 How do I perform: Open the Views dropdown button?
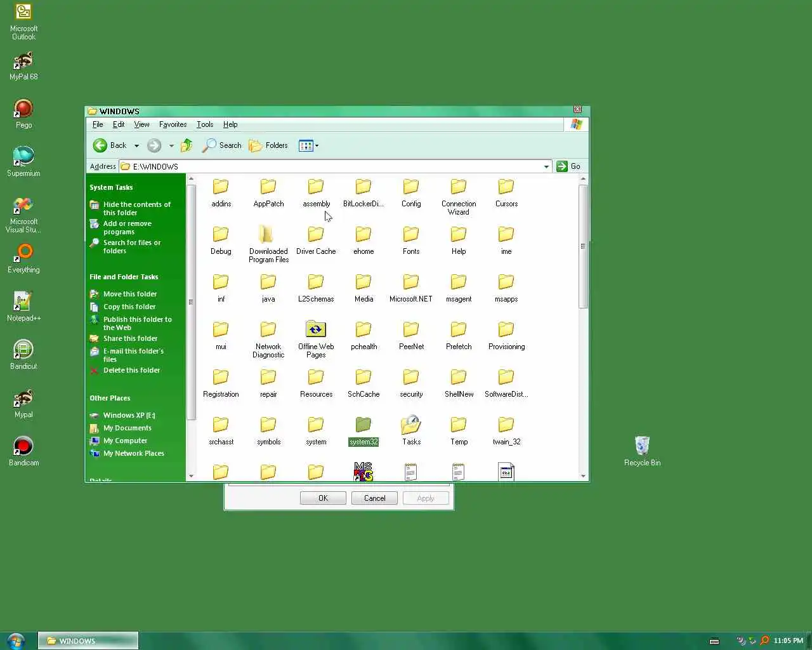pos(309,145)
